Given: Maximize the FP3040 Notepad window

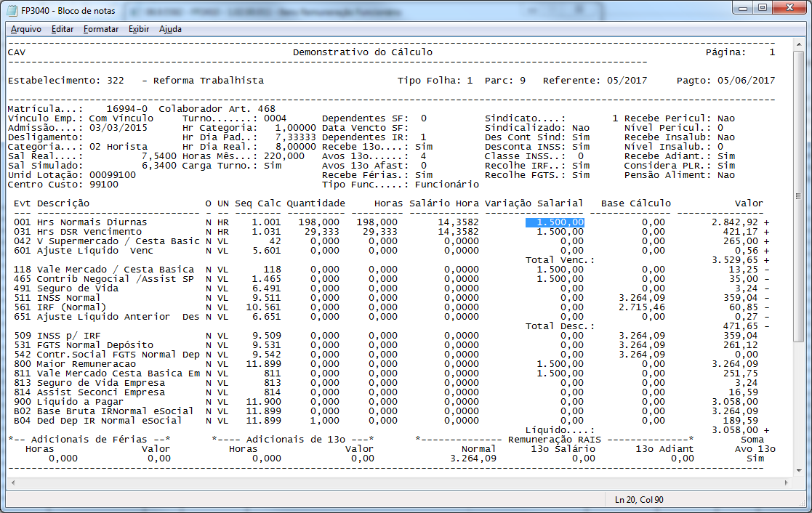Looking at the screenshot, I should (x=763, y=8).
